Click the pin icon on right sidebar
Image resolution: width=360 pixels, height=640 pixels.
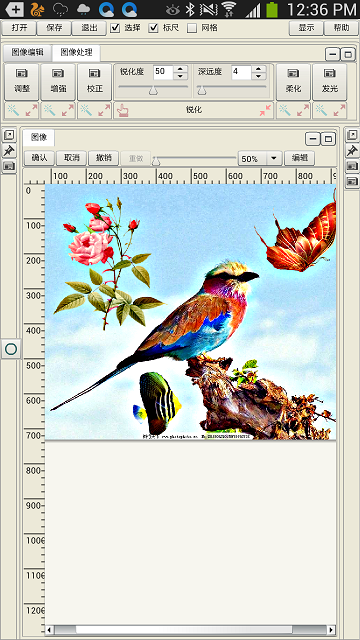[352, 150]
